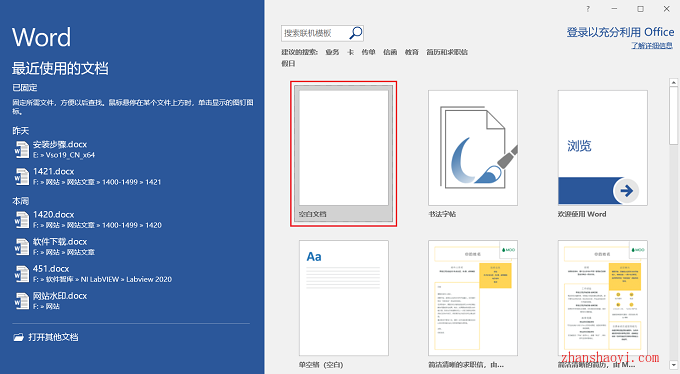Close the Word window
The height and width of the screenshot is (374, 680).
667,9
